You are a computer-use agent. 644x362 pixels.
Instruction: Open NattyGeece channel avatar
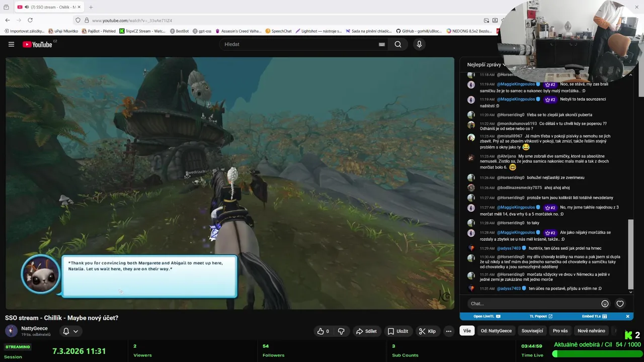click(11, 331)
